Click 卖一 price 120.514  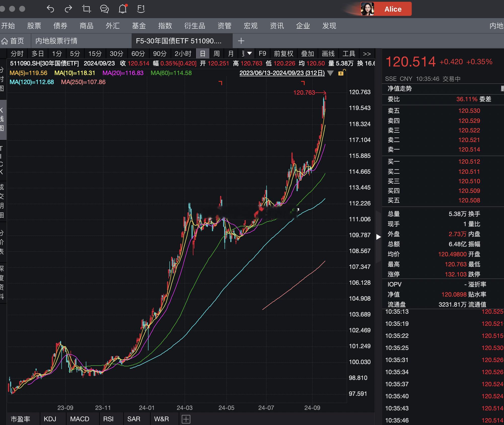click(469, 150)
